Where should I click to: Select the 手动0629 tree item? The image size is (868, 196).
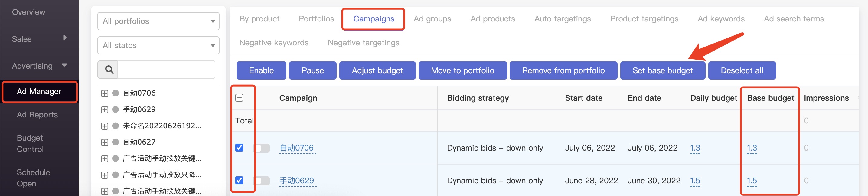coord(139,109)
